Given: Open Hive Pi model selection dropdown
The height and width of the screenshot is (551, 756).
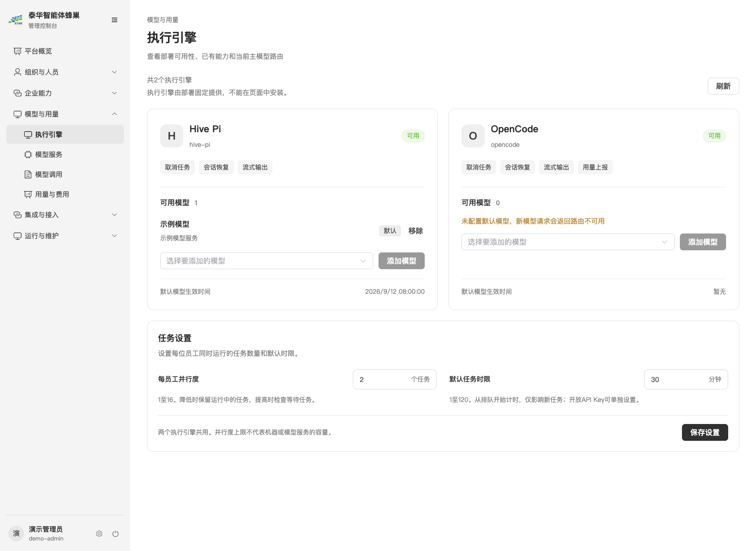Looking at the screenshot, I should tap(267, 261).
